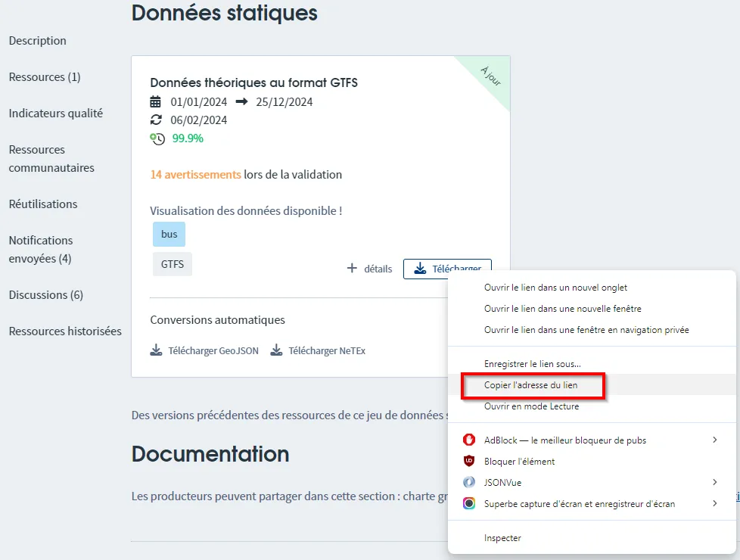This screenshot has height=560, width=740.
Task: Go to Ressources historisées section
Action: coord(65,331)
